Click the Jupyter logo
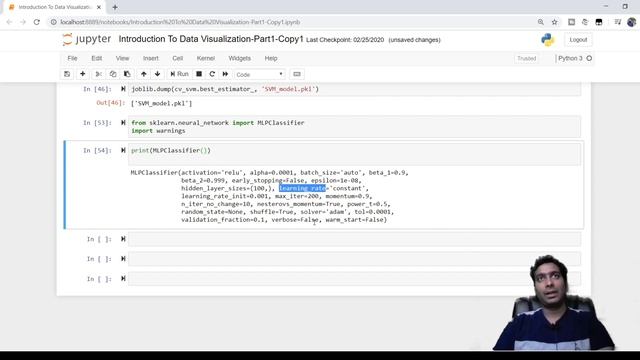 pos(87,39)
